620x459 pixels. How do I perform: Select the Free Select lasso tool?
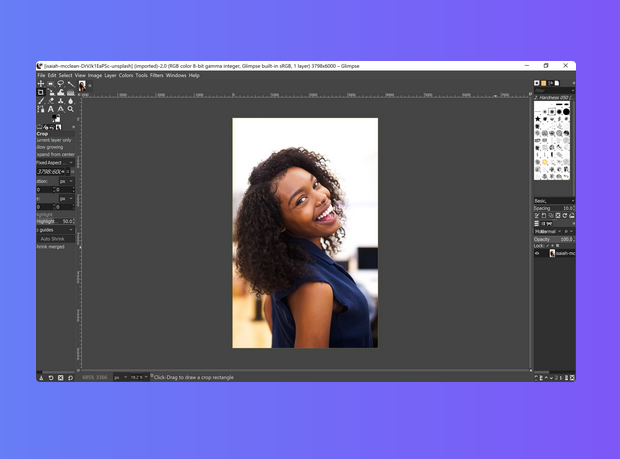60,83
